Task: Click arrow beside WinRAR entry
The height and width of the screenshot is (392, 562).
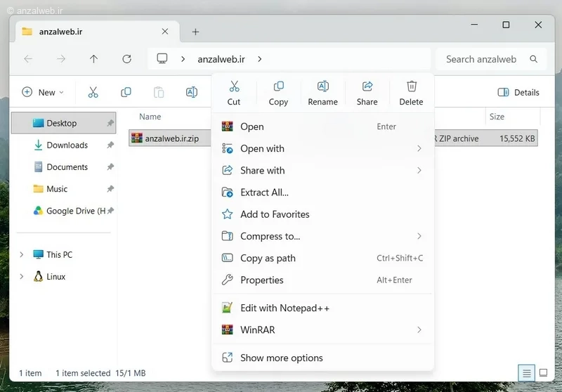Action: 419,329
